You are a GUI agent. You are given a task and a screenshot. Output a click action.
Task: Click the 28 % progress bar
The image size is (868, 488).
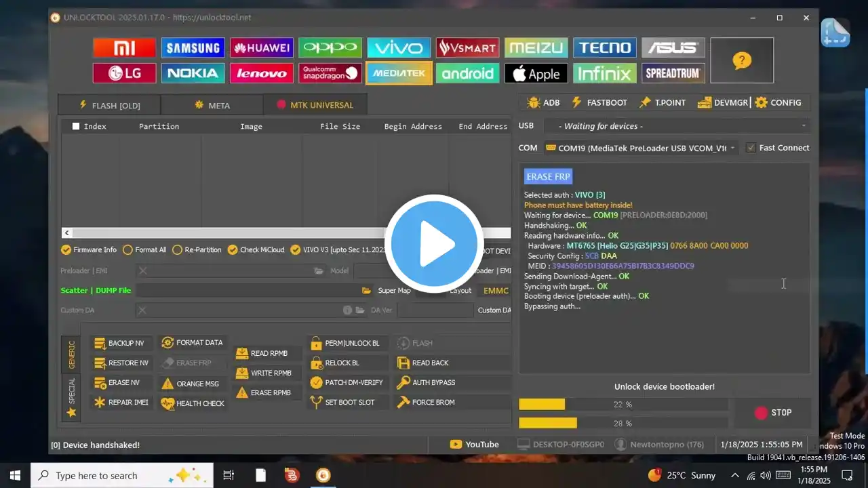pyautogui.click(x=623, y=423)
